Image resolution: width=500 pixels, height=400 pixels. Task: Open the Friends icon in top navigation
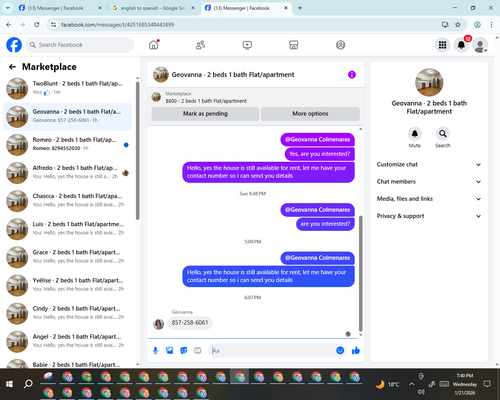coord(200,45)
